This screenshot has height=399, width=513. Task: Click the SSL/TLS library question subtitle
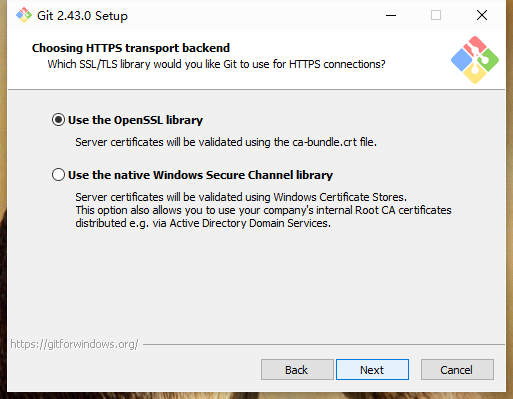click(216, 64)
